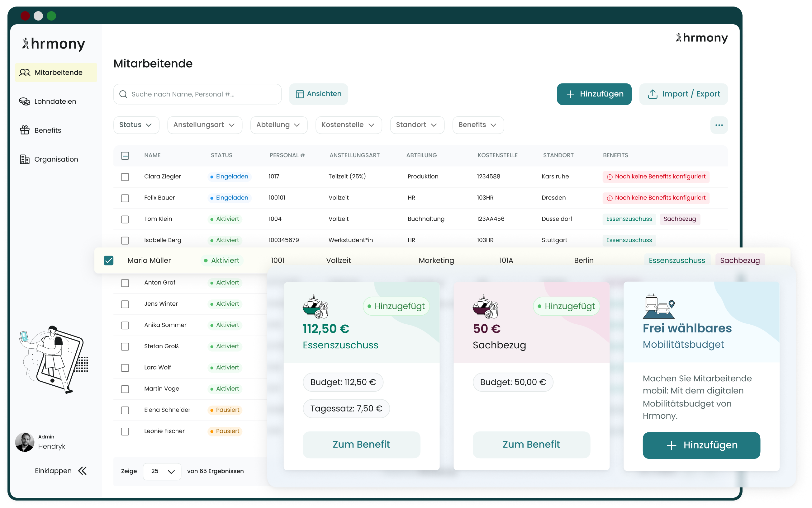Image resolution: width=812 pixels, height=508 pixels.
Task: Click the hrmony logo in the top right
Action: 701,38
